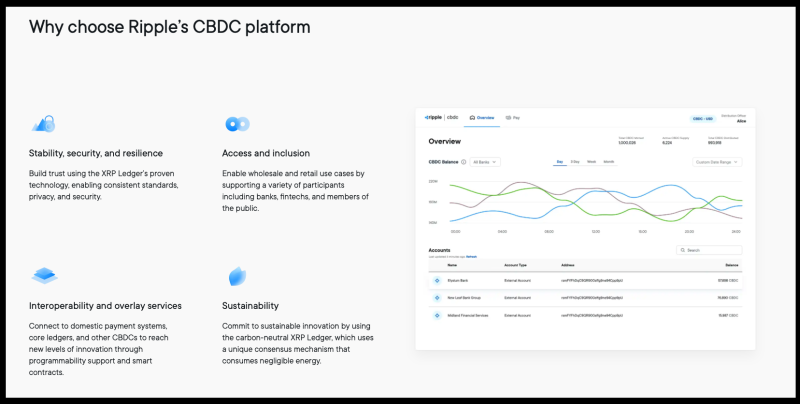Select the Elysium Bank name cell
The width and height of the screenshot is (800, 404).
[458, 281]
